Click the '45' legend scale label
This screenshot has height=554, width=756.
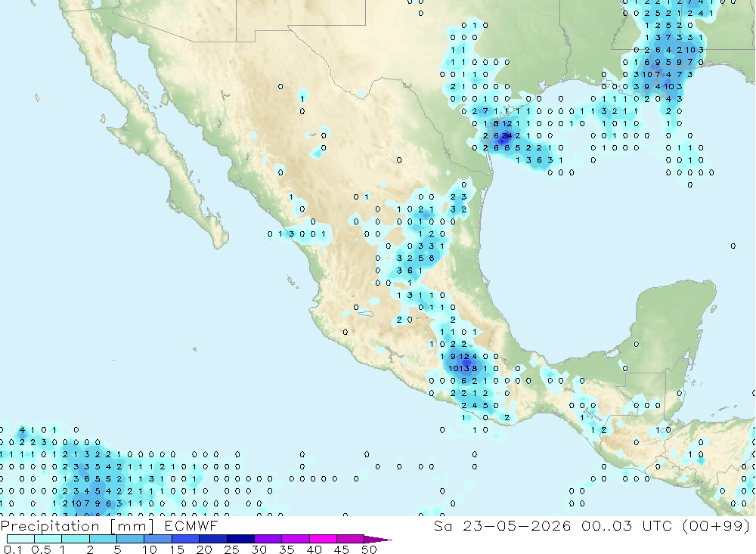click(342, 549)
